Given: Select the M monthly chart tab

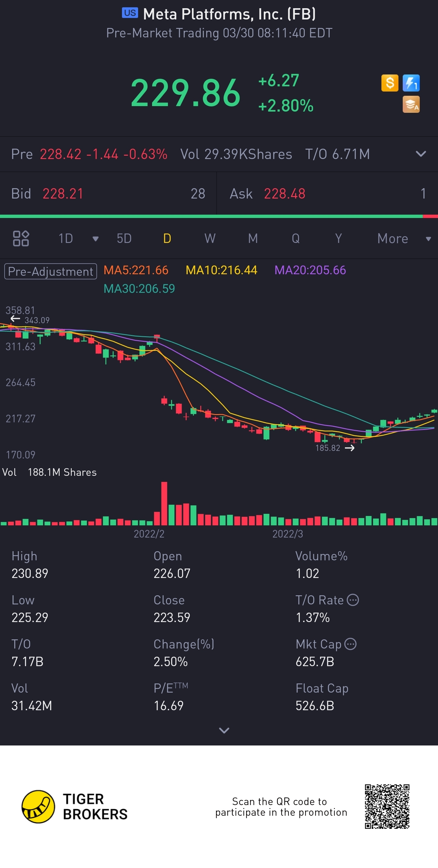Looking at the screenshot, I should tap(253, 239).
